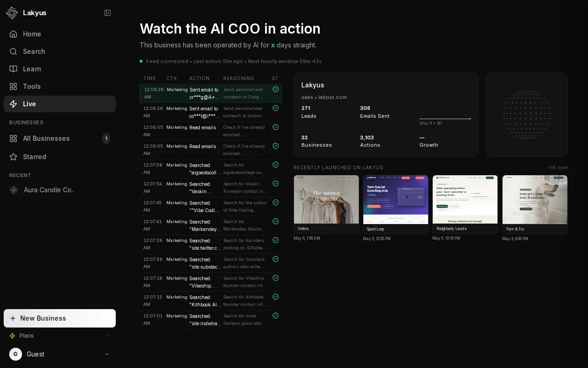Click the Growth stat label
The height and width of the screenshot is (368, 588).
point(429,145)
